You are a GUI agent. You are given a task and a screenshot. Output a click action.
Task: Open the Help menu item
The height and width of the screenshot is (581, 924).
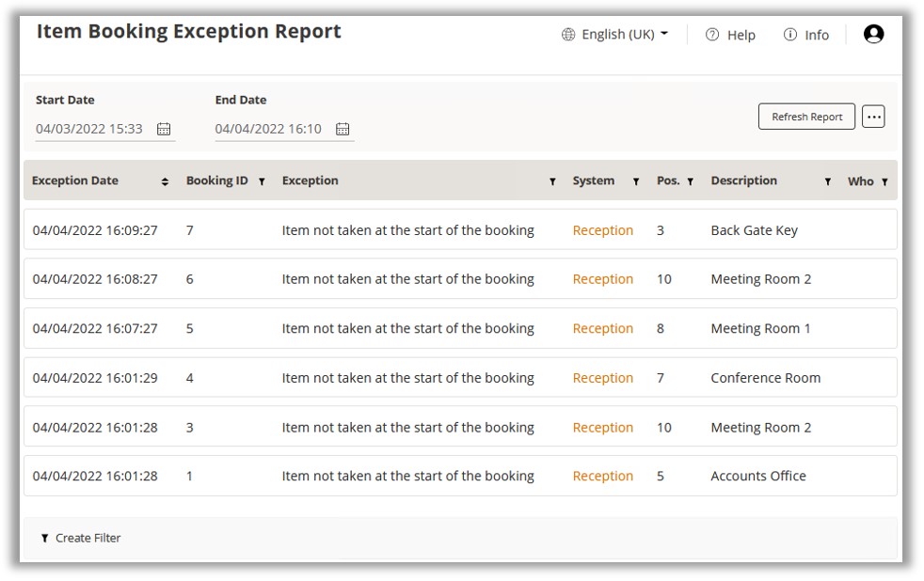pos(730,35)
